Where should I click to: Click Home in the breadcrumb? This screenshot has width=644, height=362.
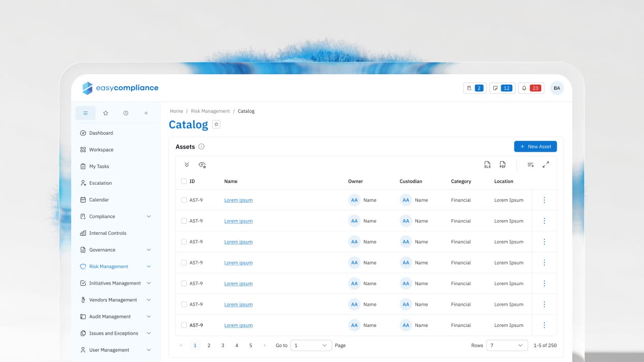click(x=176, y=111)
